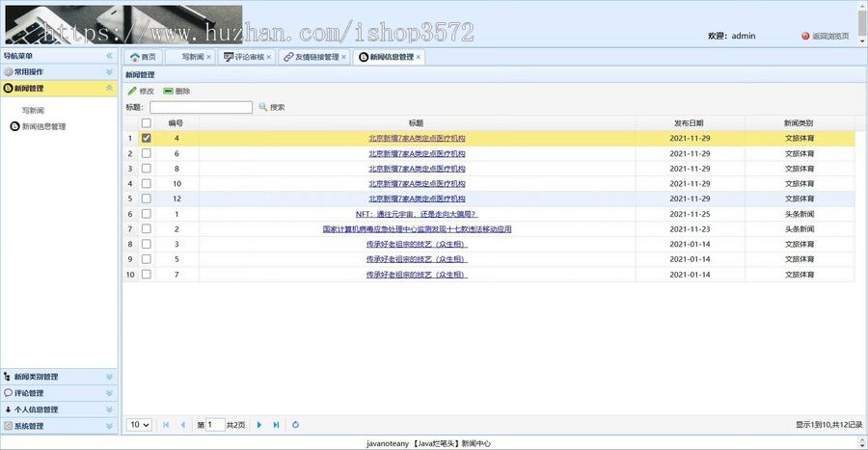
Task: Toggle the select-all header checkbox
Action: click(147, 122)
